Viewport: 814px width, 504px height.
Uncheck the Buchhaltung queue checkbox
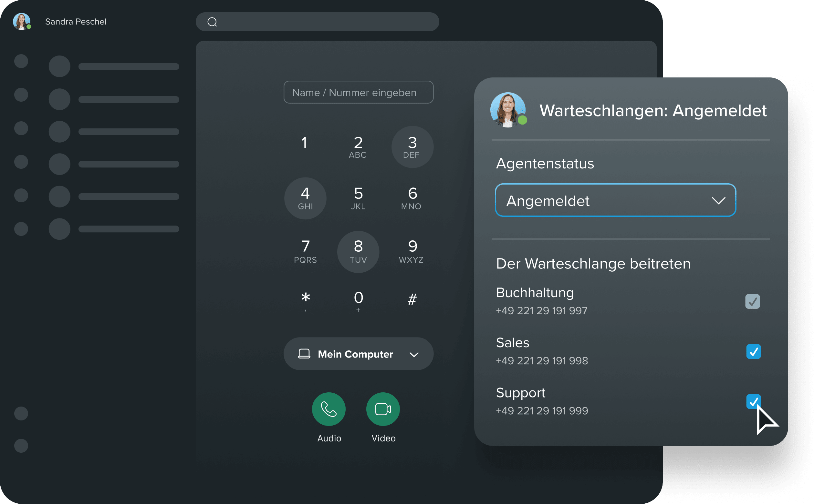click(x=753, y=301)
